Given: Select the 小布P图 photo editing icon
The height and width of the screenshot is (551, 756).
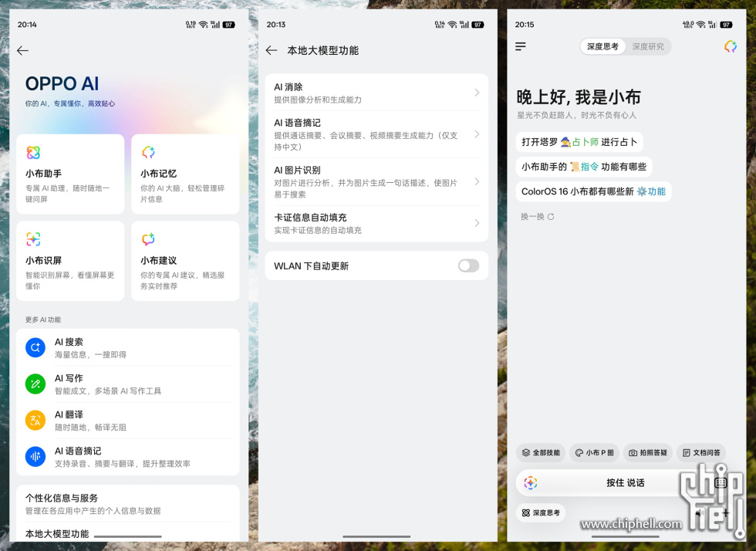Looking at the screenshot, I should tap(577, 453).
